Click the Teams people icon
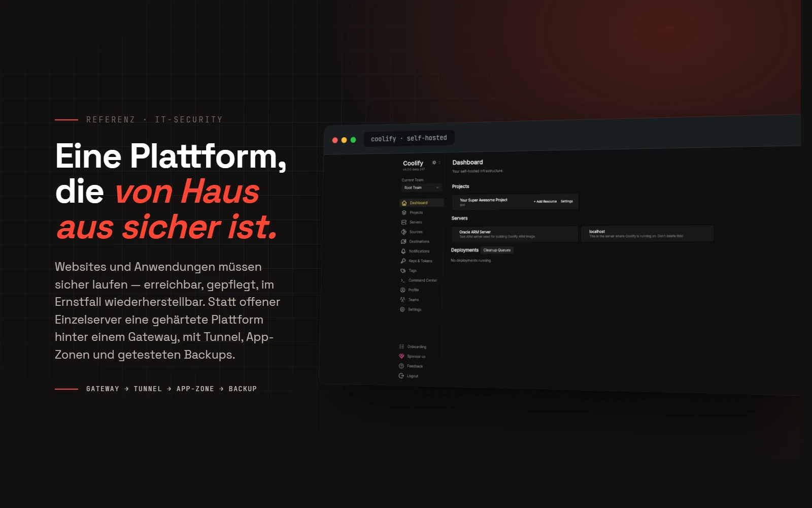812x508 pixels. [402, 300]
